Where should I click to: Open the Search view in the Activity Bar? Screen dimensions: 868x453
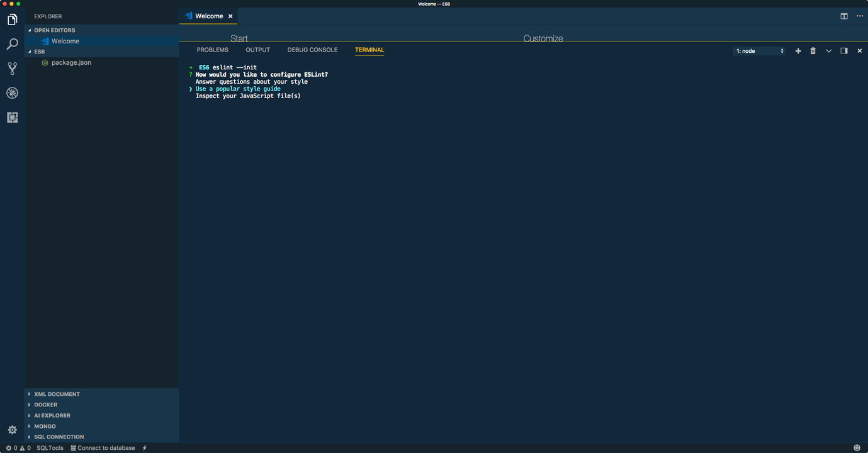pyautogui.click(x=12, y=44)
